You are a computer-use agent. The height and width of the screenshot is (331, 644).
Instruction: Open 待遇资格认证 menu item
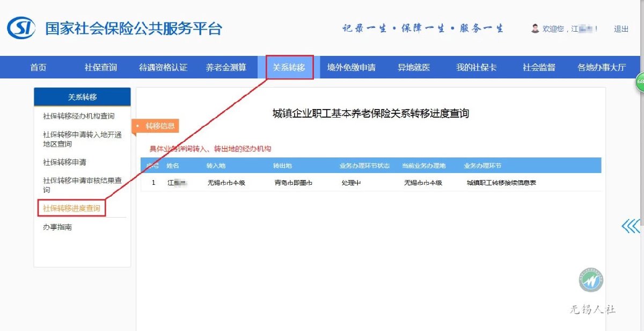pos(163,68)
